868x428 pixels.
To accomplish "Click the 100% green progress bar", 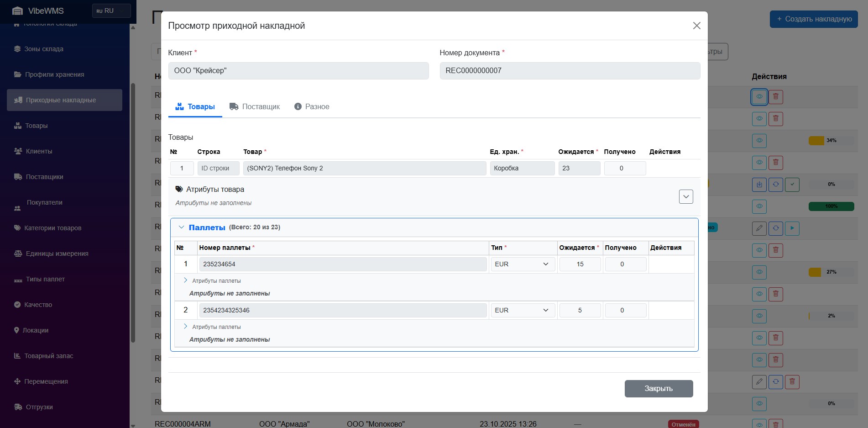I will [x=831, y=206].
